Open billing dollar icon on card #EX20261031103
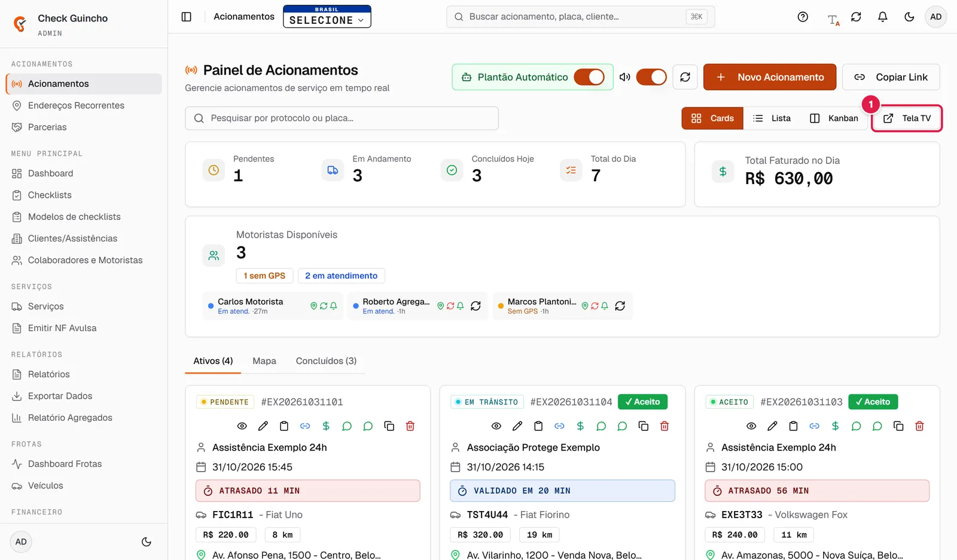This screenshot has height=560, width=957. [x=835, y=426]
